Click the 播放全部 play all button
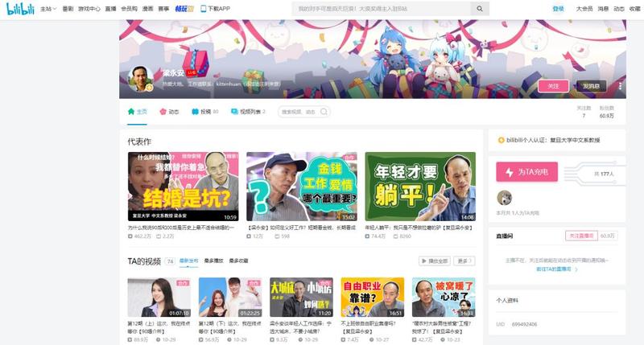Screen dimensions: 644x345 435,261
